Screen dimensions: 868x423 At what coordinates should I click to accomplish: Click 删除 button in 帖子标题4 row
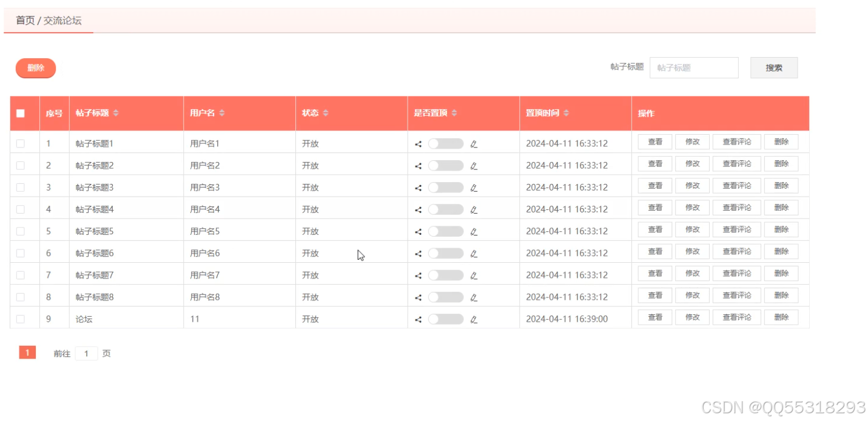[781, 208]
